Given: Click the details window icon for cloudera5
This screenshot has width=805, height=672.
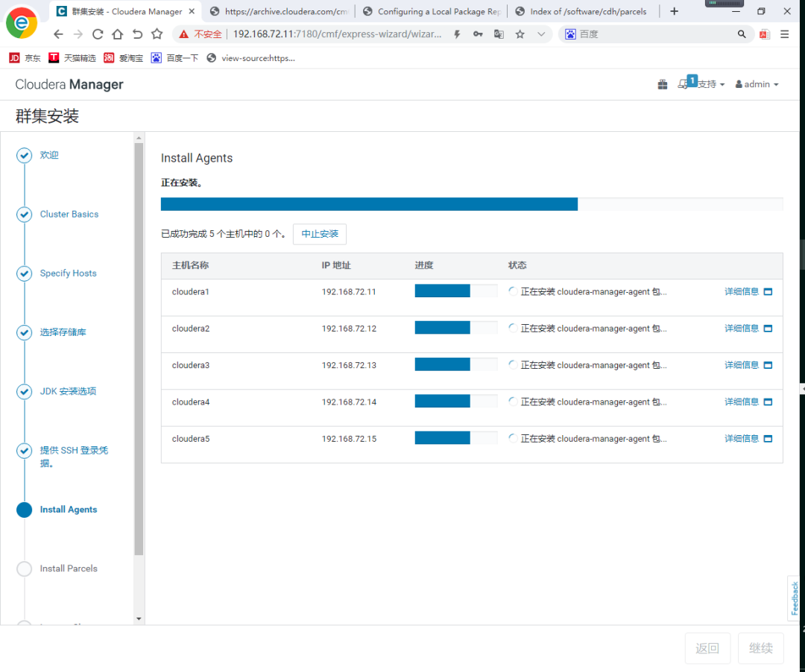Looking at the screenshot, I should 768,439.
